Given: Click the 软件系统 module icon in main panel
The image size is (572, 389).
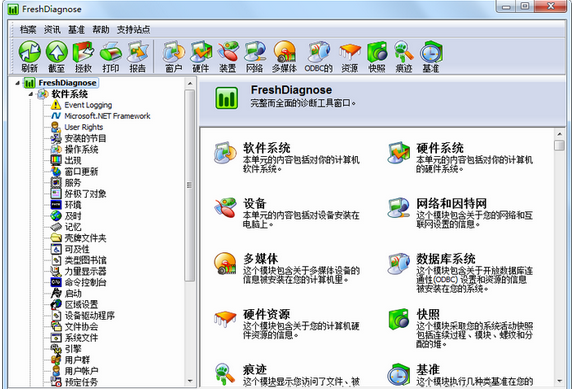Looking at the screenshot, I should coord(225,153).
